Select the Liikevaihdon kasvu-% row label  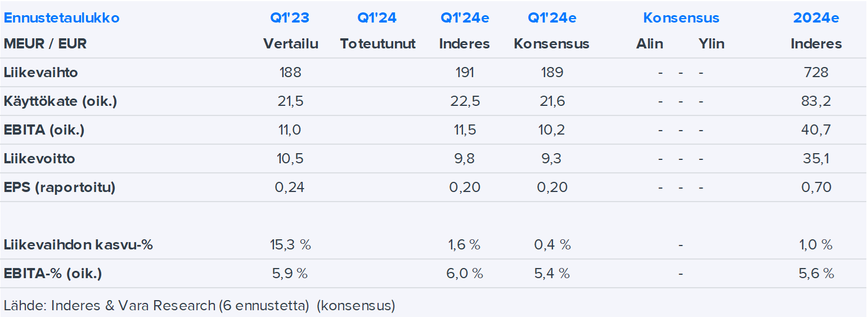pos(78,245)
